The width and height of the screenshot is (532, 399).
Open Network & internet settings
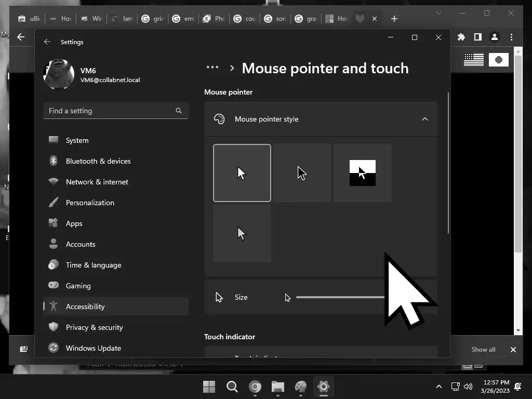point(116,182)
